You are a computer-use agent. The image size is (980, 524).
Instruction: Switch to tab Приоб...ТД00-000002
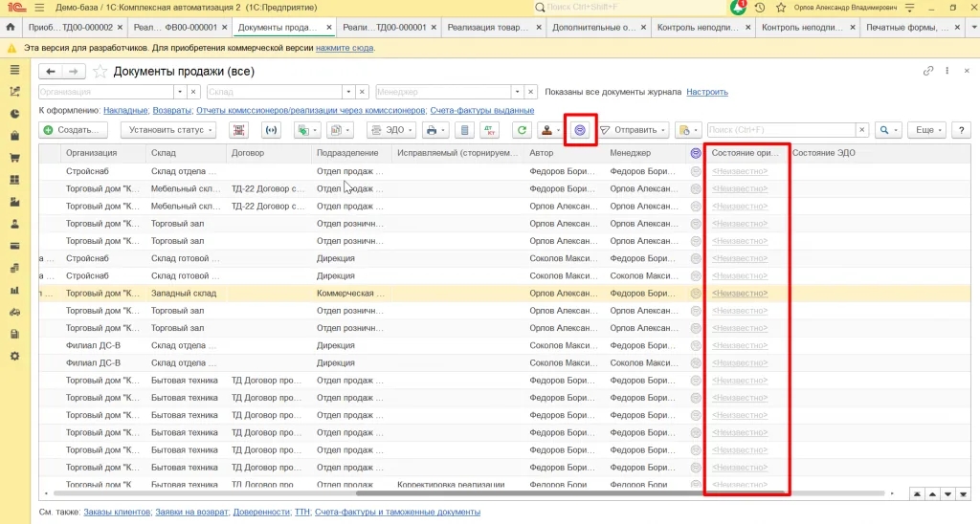pos(71,27)
